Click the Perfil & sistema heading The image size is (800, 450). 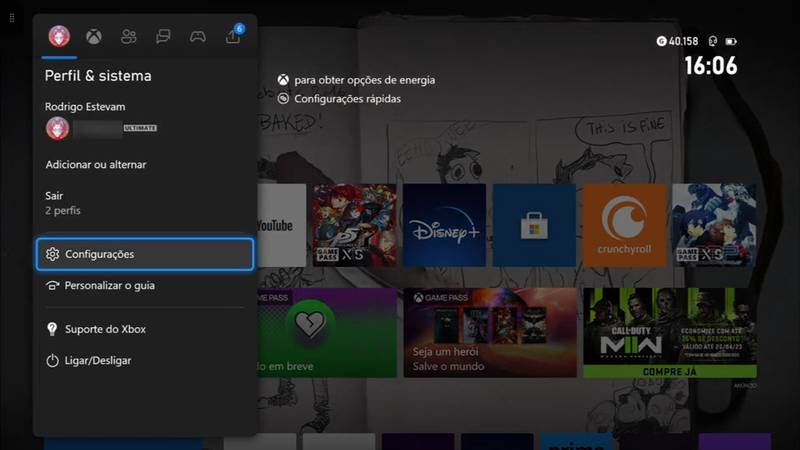[98, 76]
